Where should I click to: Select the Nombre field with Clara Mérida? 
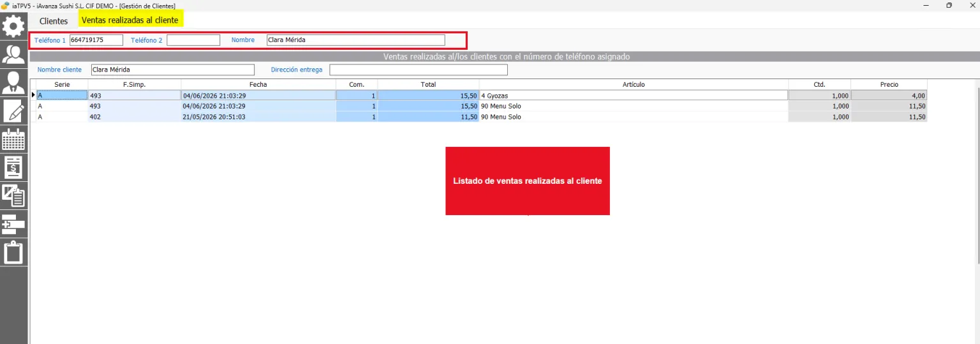point(355,40)
